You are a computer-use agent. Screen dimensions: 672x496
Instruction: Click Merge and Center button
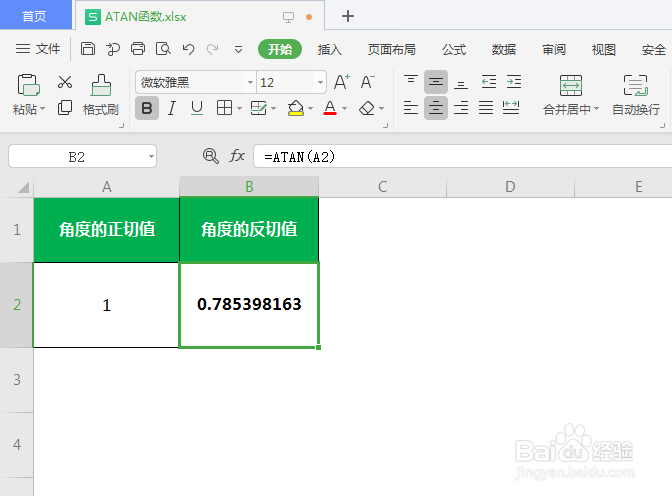(x=570, y=95)
